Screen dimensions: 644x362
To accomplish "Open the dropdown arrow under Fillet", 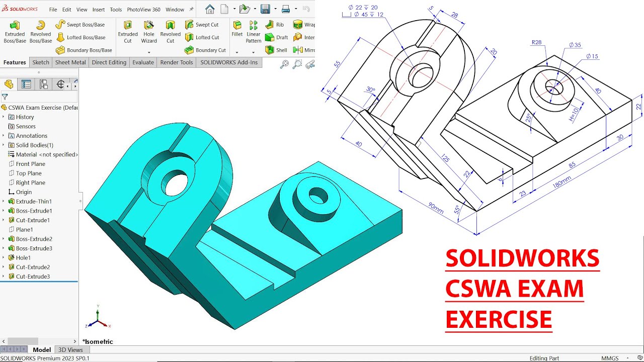I will (237, 52).
